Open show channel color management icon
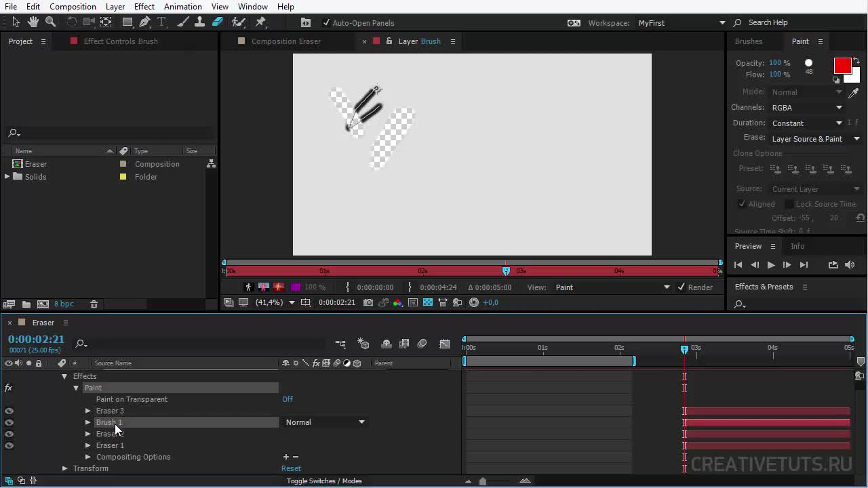Viewport: 868px width, 488px height. [x=398, y=302]
